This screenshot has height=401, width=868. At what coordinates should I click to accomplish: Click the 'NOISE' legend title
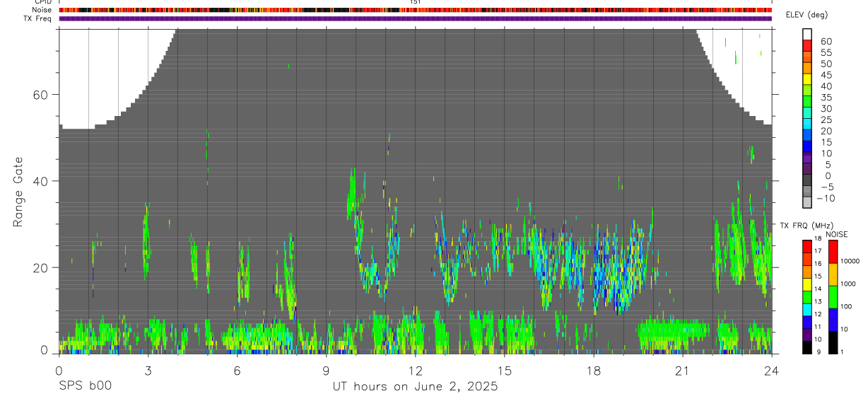click(x=838, y=234)
